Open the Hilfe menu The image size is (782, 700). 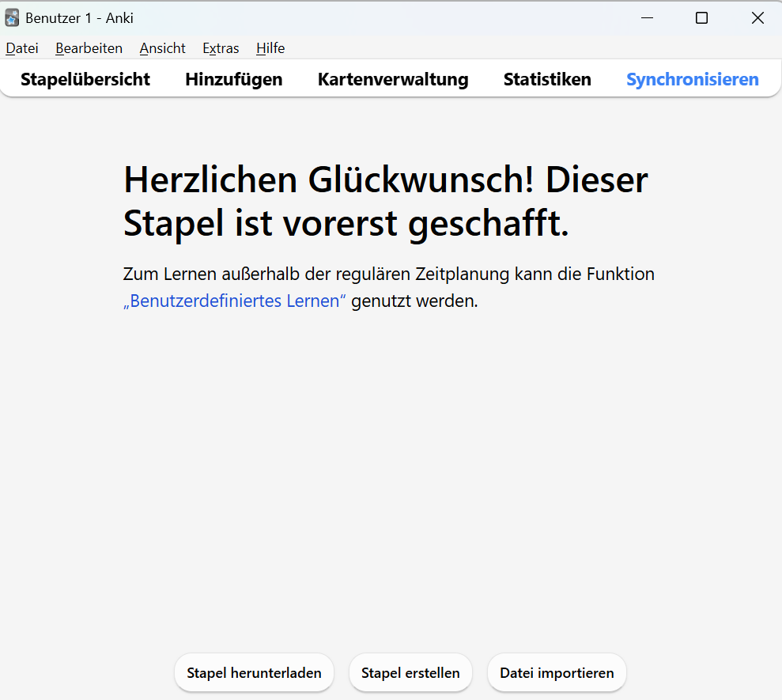tap(270, 48)
